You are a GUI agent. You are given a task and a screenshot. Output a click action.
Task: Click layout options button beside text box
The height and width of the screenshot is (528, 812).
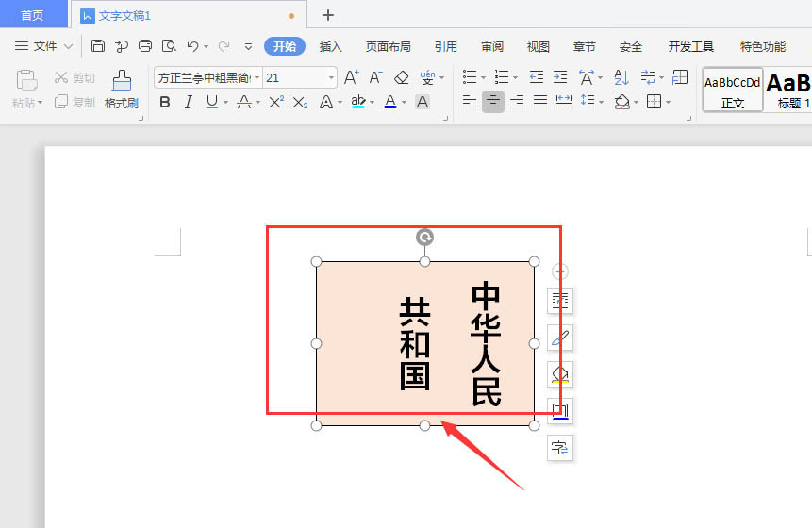tap(560, 301)
